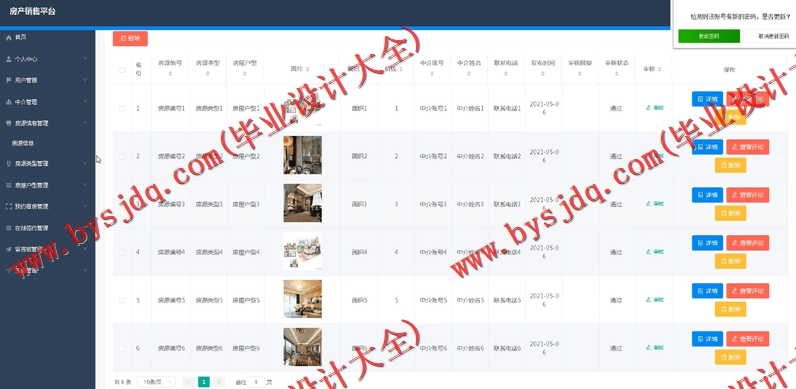Sort by 审核状态 using its sort arrows
The image size is (796, 389).
[x=617, y=74]
